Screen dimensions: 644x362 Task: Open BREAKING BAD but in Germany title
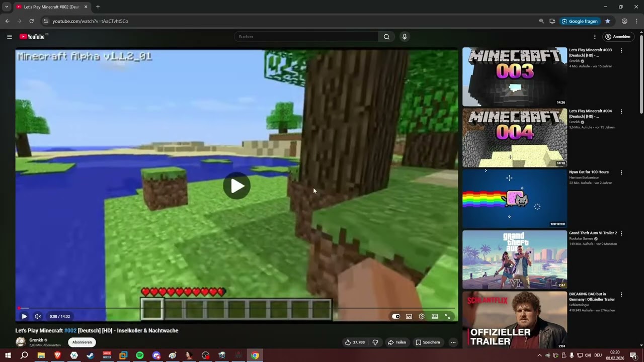pos(592,297)
